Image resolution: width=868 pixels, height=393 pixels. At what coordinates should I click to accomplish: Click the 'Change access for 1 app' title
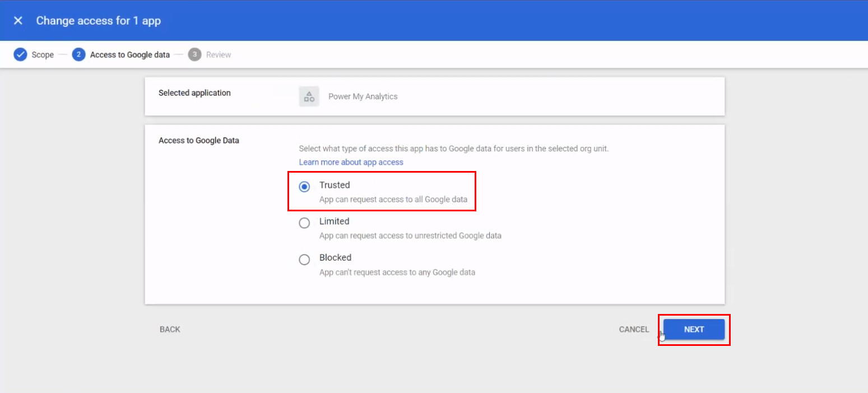click(99, 21)
